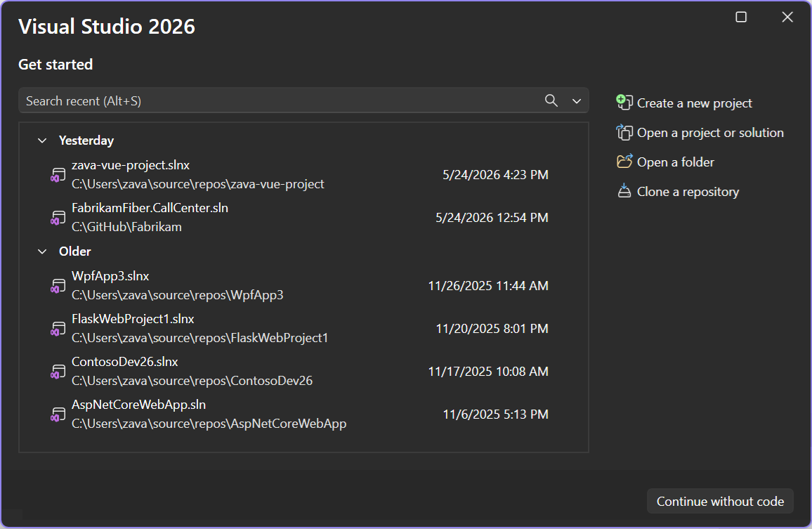Click Continue without code button

720,501
